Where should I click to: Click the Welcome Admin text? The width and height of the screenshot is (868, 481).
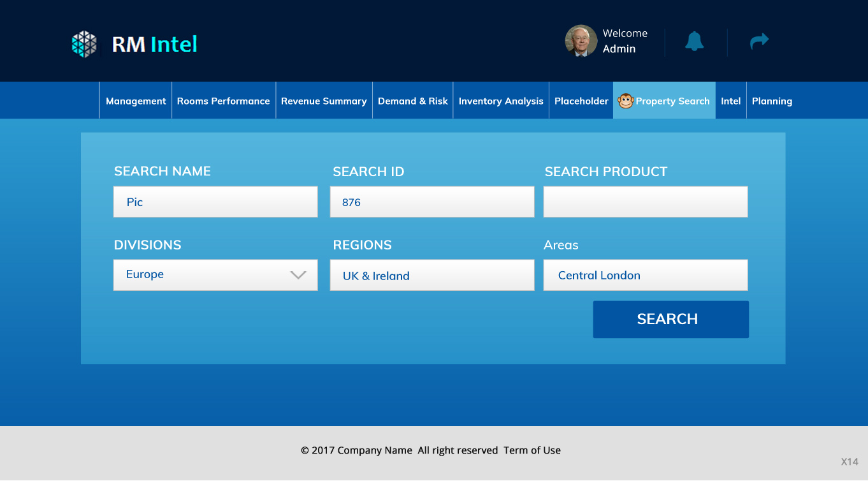[625, 41]
